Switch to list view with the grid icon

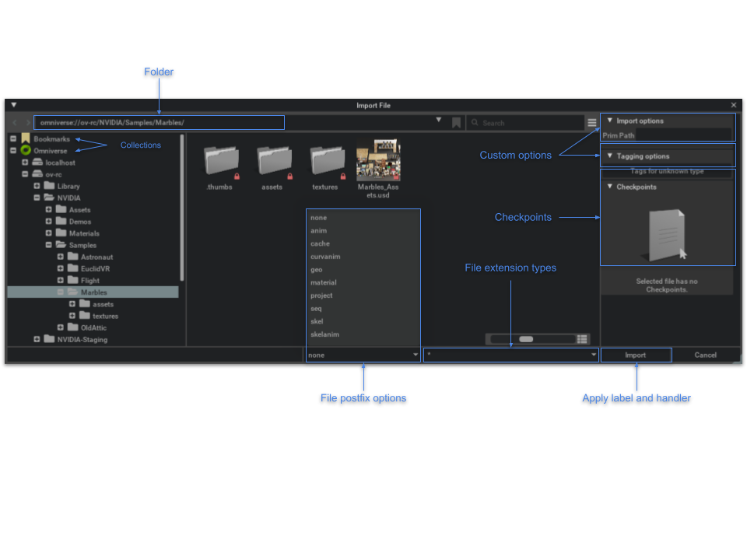[x=582, y=339]
